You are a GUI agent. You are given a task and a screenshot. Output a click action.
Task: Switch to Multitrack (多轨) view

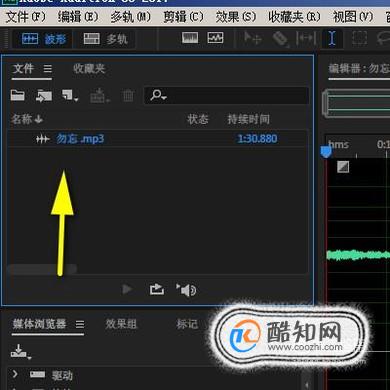pyautogui.click(x=105, y=39)
